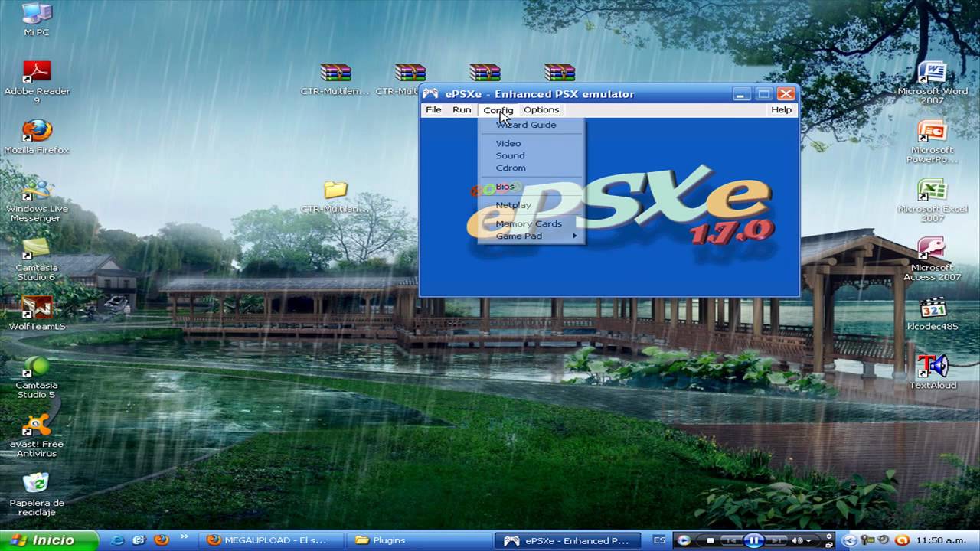Select the Microsoft Word 2007 icon

pyautogui.click(x=933, y=83)
